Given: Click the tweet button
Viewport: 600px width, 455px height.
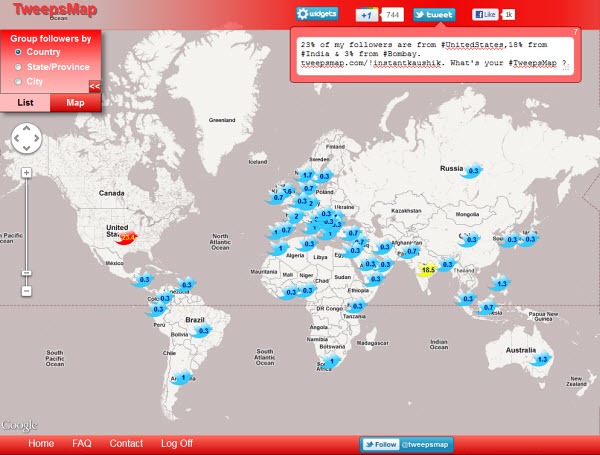Looking at the screenshot, I should pos(434,15).
